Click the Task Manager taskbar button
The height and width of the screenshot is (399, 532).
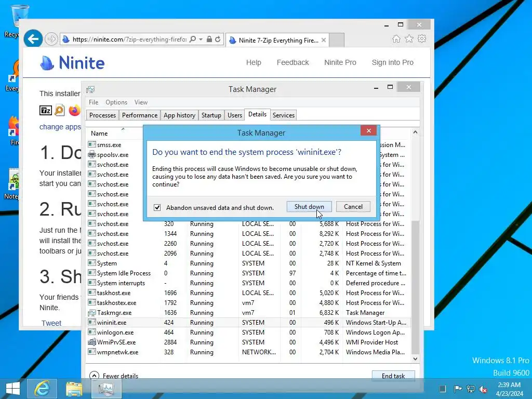point(106,389)
